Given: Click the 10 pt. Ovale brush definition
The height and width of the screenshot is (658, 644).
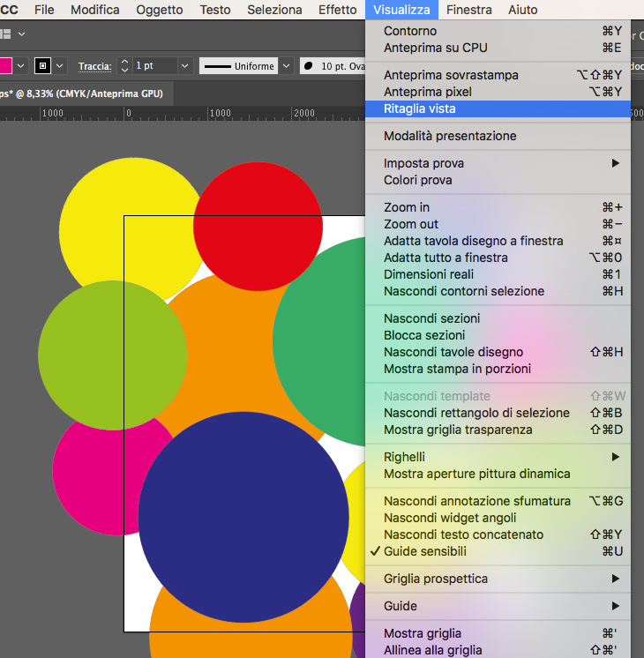Looking at the screenshot, I should (x=333, y=66).
